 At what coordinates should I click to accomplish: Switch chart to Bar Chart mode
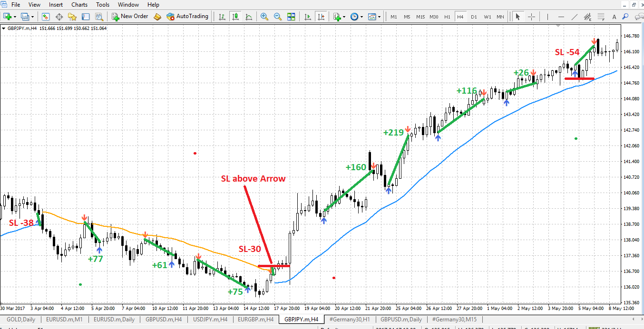[222, 17]
